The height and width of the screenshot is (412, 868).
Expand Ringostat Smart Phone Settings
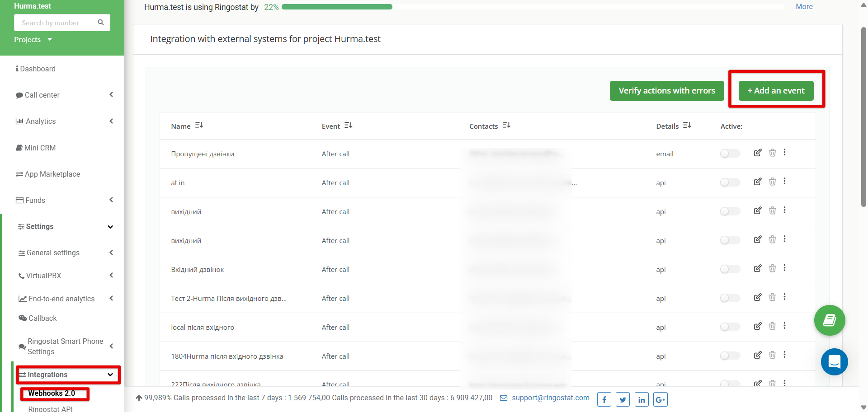tap(111, 346)
